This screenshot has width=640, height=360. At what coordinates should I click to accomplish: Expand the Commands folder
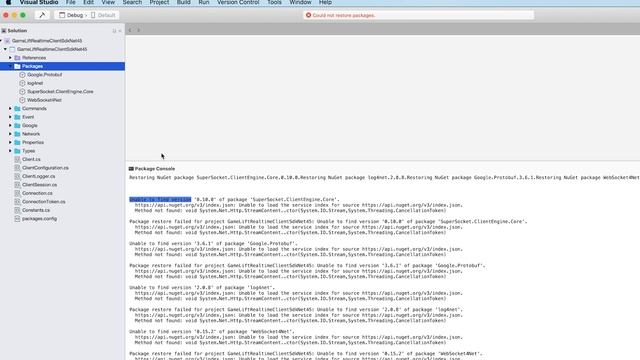point(10,109)
